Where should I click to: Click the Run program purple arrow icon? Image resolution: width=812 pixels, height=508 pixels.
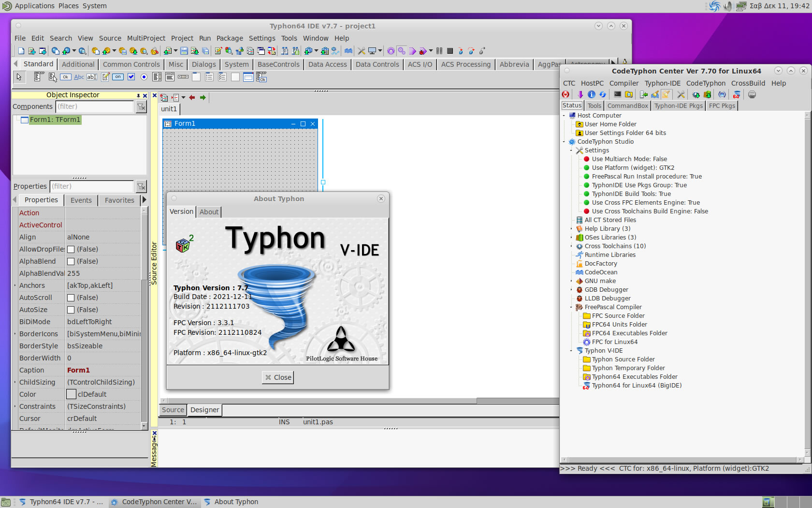click(412, 51)
